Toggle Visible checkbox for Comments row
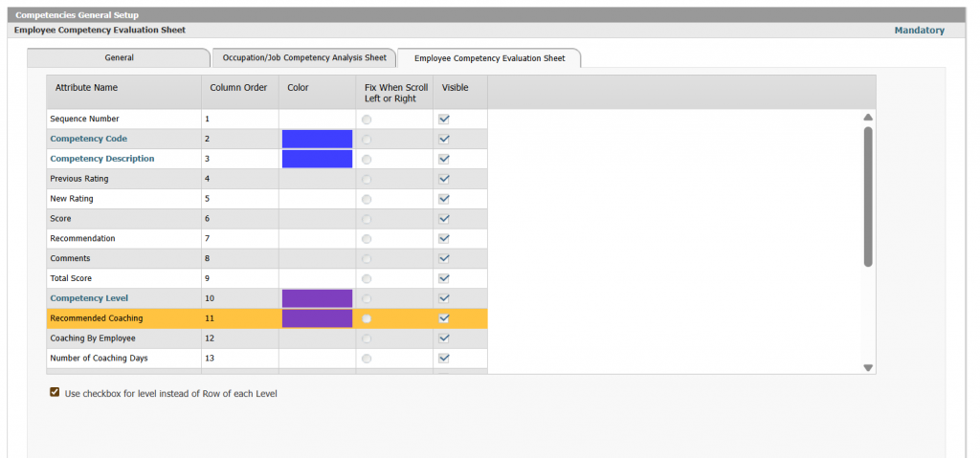 [444, 258]
